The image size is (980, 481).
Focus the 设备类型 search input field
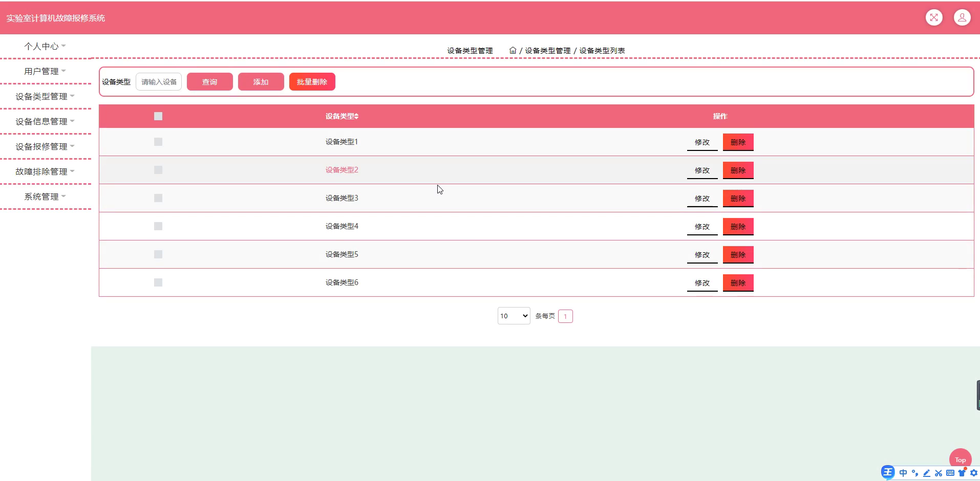159,82
